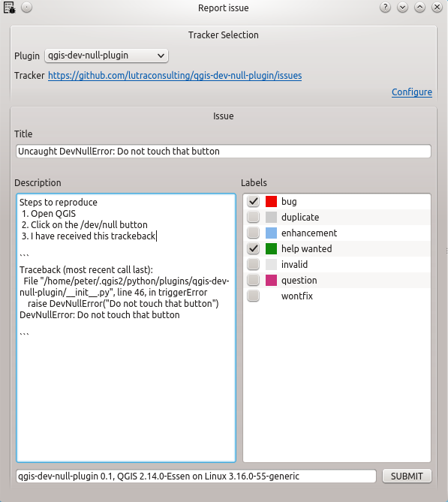Minimize the window with the down chevron button

(402, 8)
